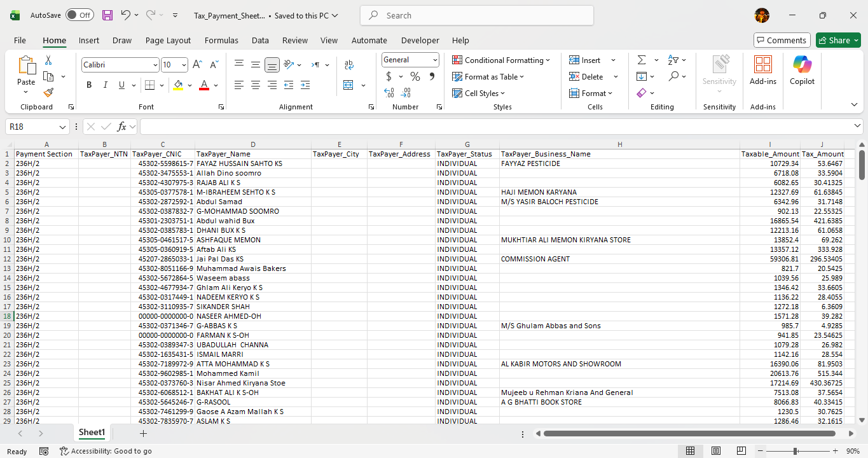Open Copilot from the ribbon
Image resolution: width=868 pixels, height=458 pixels.
pos(802,70)
